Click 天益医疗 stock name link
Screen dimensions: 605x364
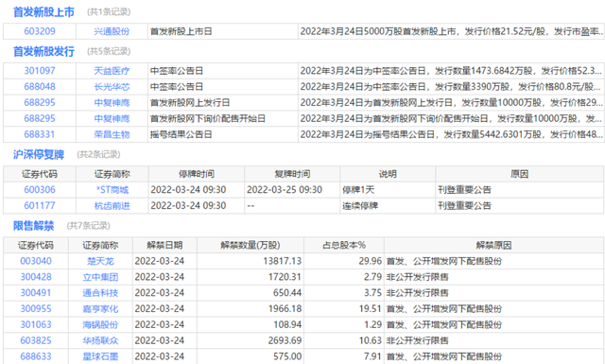(x=112, y=71)
